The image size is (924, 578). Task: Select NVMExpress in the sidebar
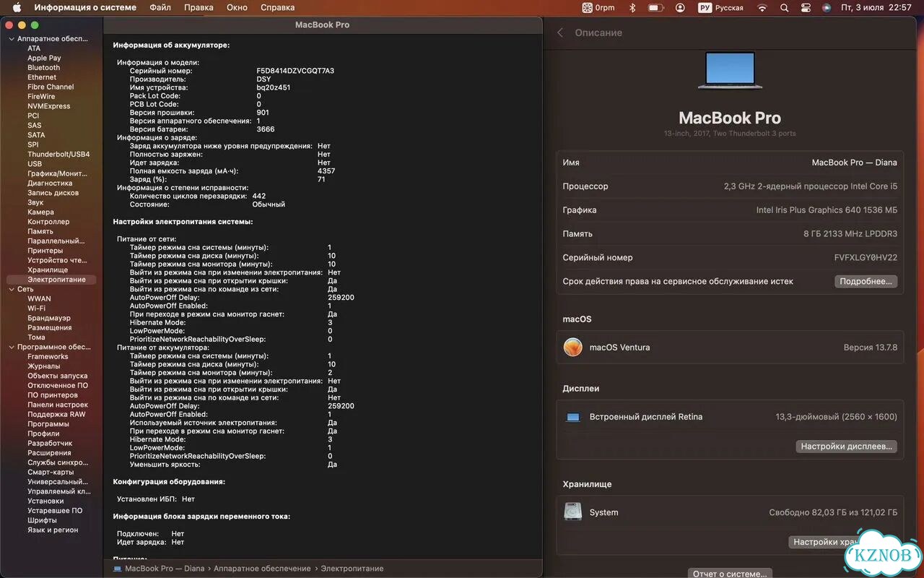pyautogui.click(x=49, y=106)
